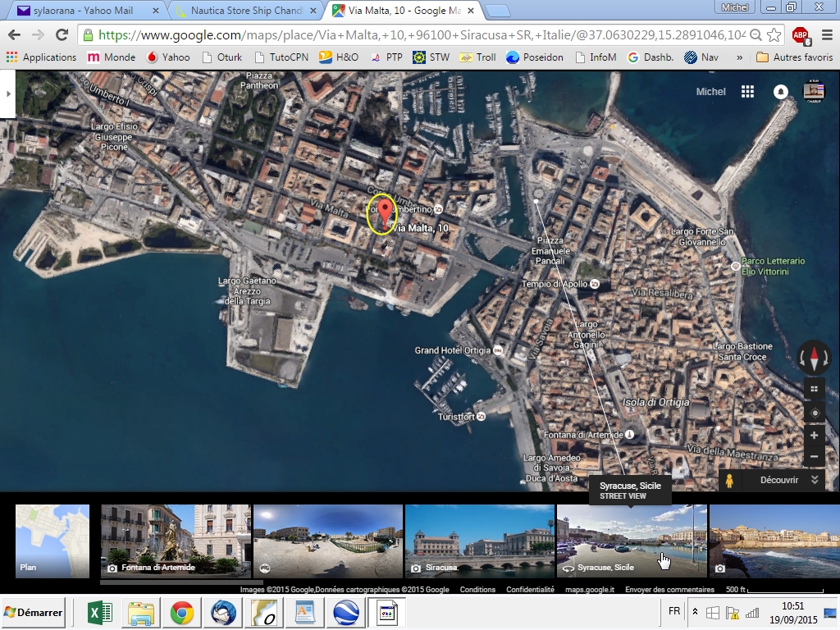Show more bookmarks with the chevron
The height and width of the screenshot is (630, 840).
point(739,57)
